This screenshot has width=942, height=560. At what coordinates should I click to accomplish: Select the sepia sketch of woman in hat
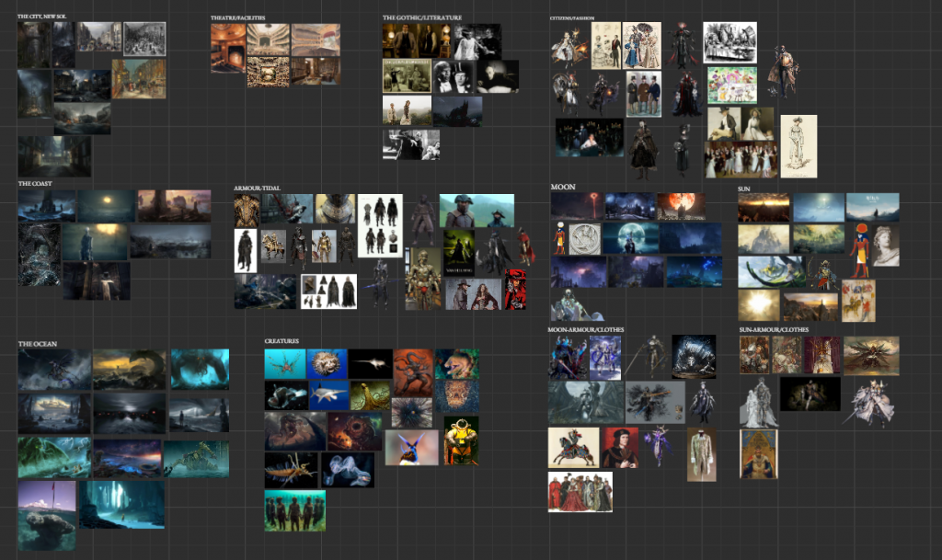(798, 146)
